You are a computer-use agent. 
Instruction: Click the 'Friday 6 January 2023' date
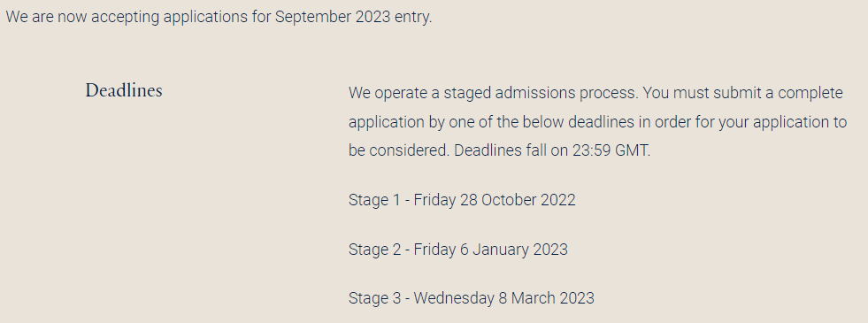(x=490, y=250)
